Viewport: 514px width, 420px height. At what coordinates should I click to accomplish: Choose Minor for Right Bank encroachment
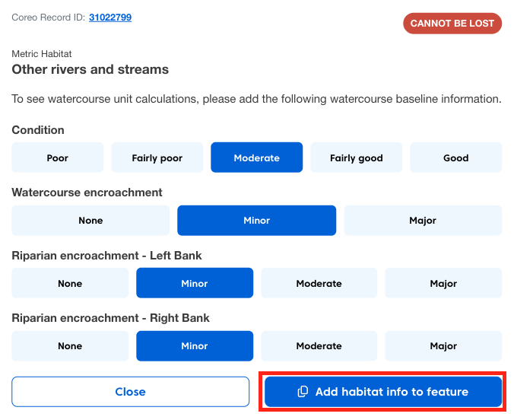195,345
